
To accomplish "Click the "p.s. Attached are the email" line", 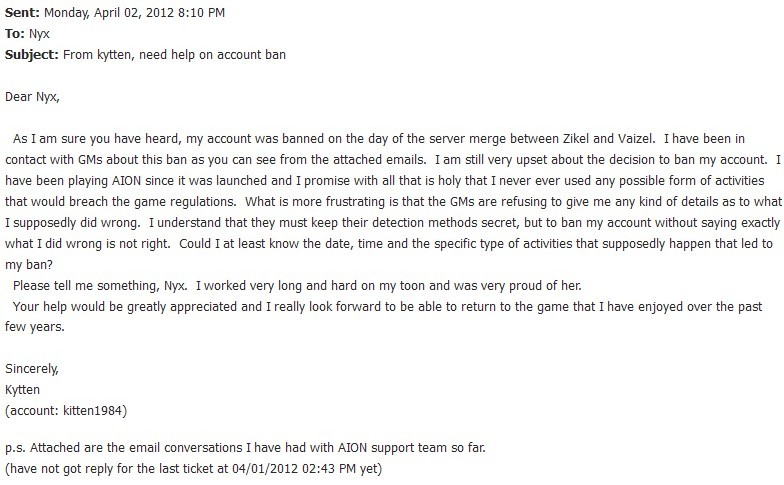I will 245,448.
